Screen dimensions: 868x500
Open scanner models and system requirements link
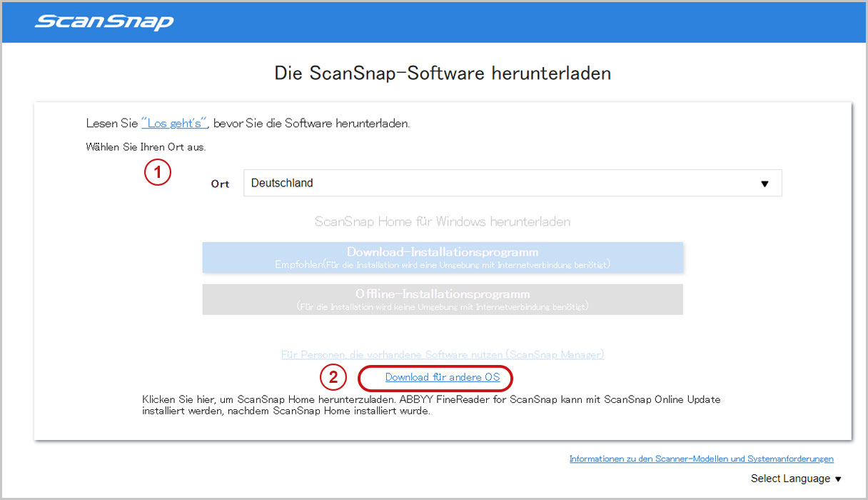(x=701, y=459)
